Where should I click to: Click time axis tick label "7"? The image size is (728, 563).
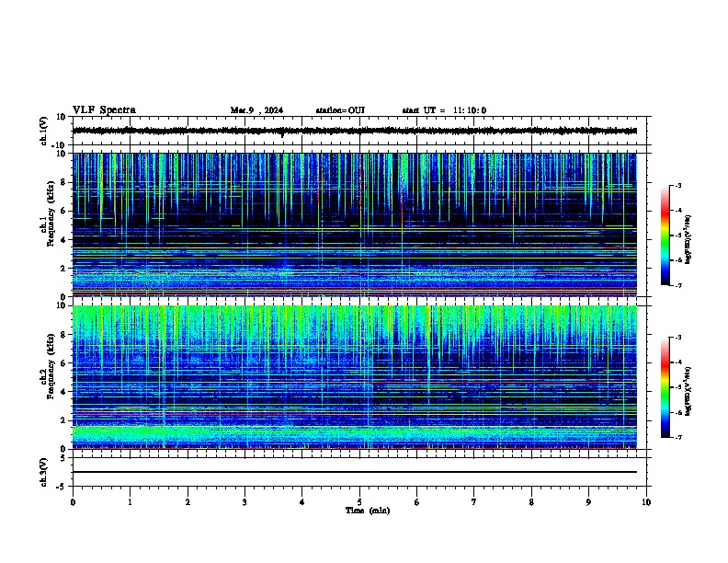point(474,502)
